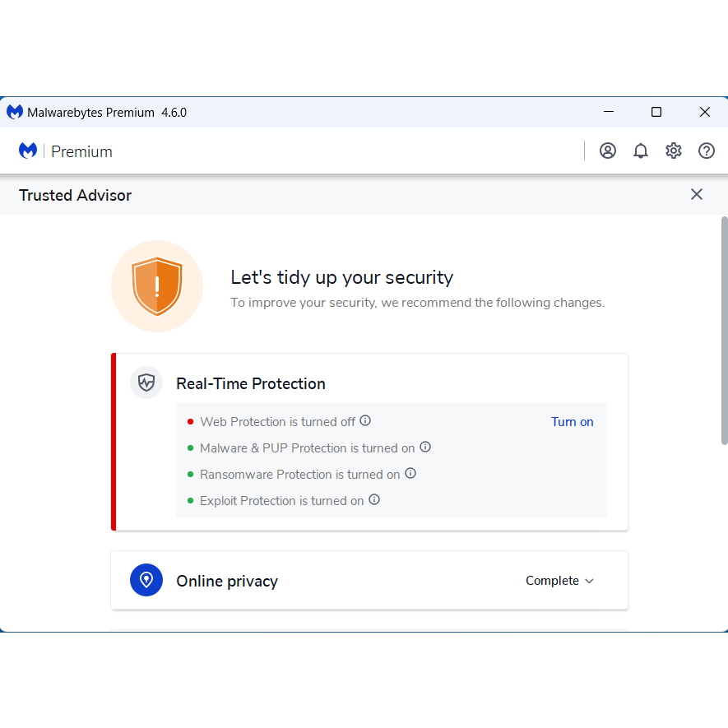Click the Online privacy card
728x728 pixels.
pos(369,580)
